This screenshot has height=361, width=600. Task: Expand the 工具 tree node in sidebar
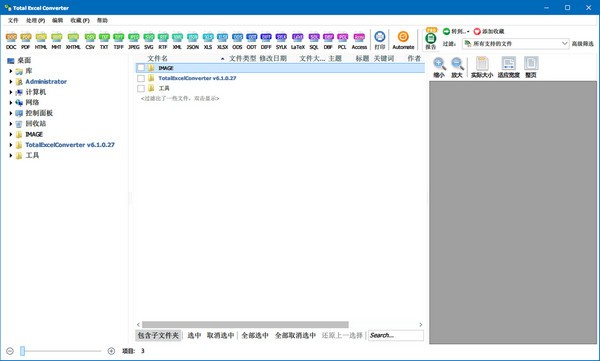11,155
